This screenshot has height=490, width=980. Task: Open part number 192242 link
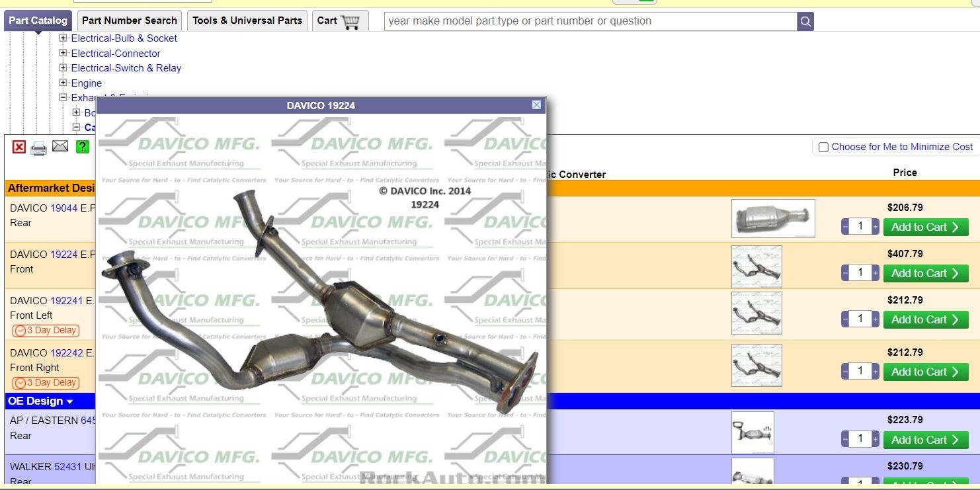(67, 353)
